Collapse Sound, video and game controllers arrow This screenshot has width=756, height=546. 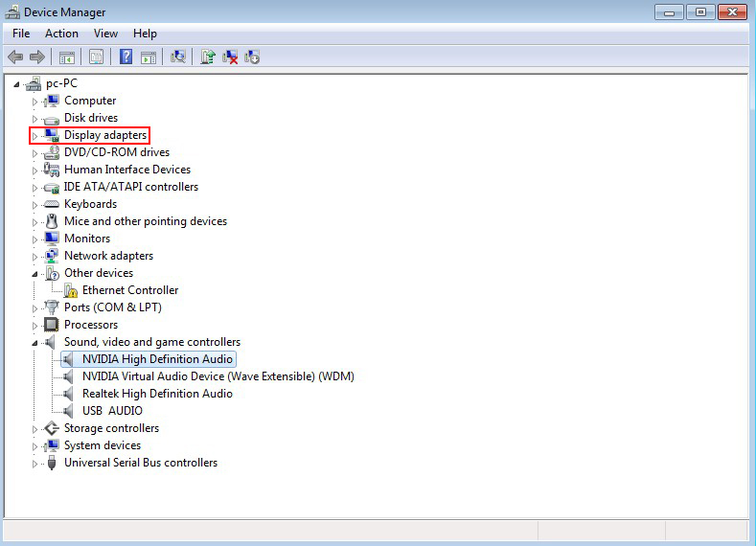click(x=34, y=343)
